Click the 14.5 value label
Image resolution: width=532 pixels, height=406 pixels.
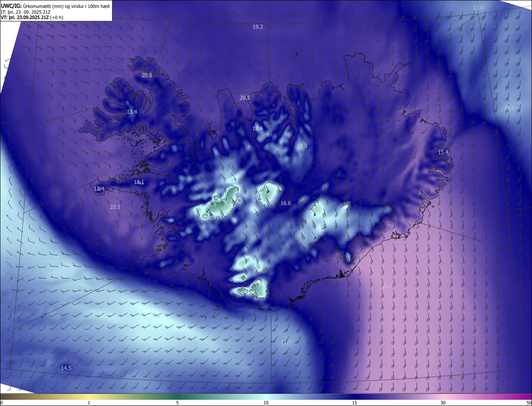[66, 368]
